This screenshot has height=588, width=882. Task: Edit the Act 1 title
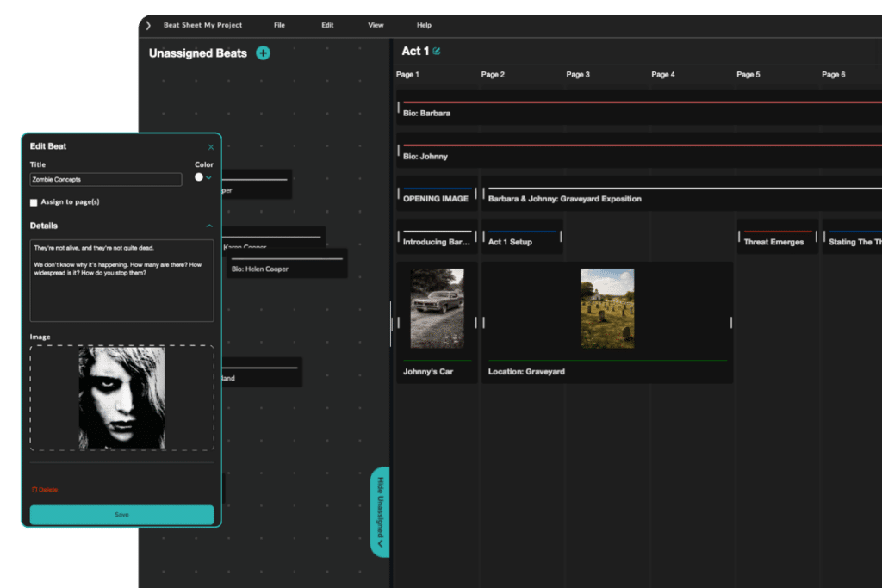coord(437,51)
